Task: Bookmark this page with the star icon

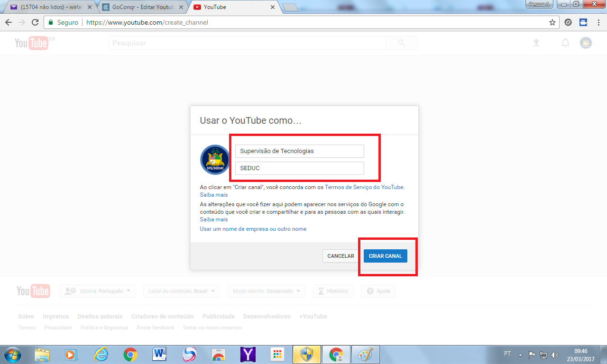Action: point(552,22)
